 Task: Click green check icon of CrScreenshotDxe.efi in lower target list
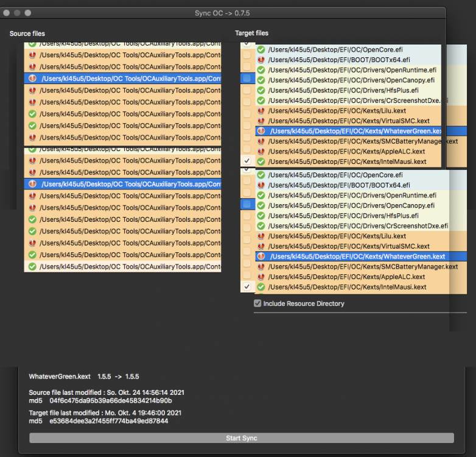coord(261,226)
